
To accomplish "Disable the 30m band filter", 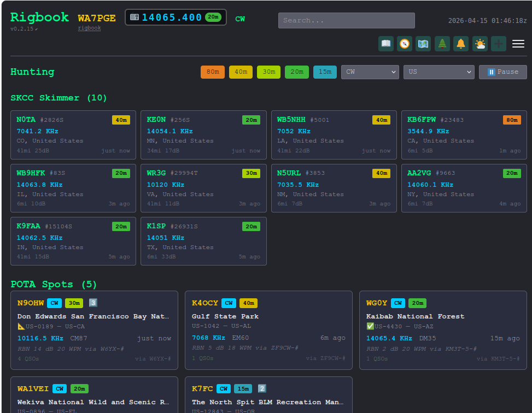I will pos(268,72).
